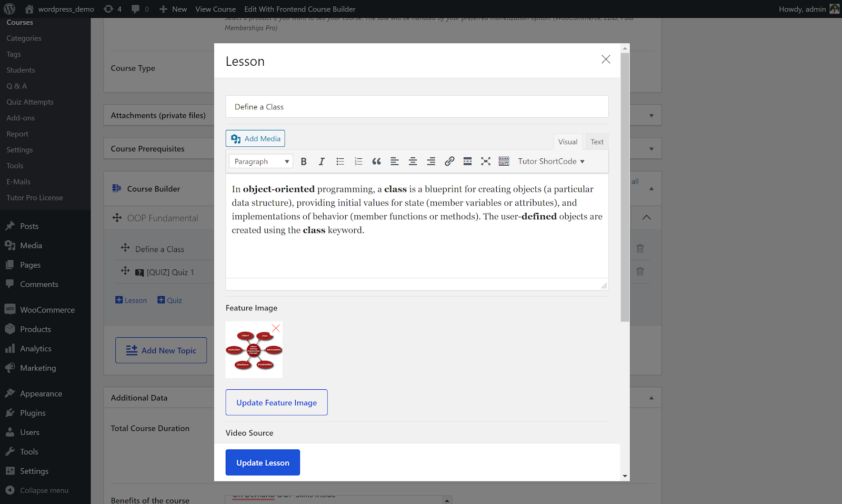The height and width of the screenshot is (504, 842).
Task: Click the Add New Topic button
Action: pos(161,350)
